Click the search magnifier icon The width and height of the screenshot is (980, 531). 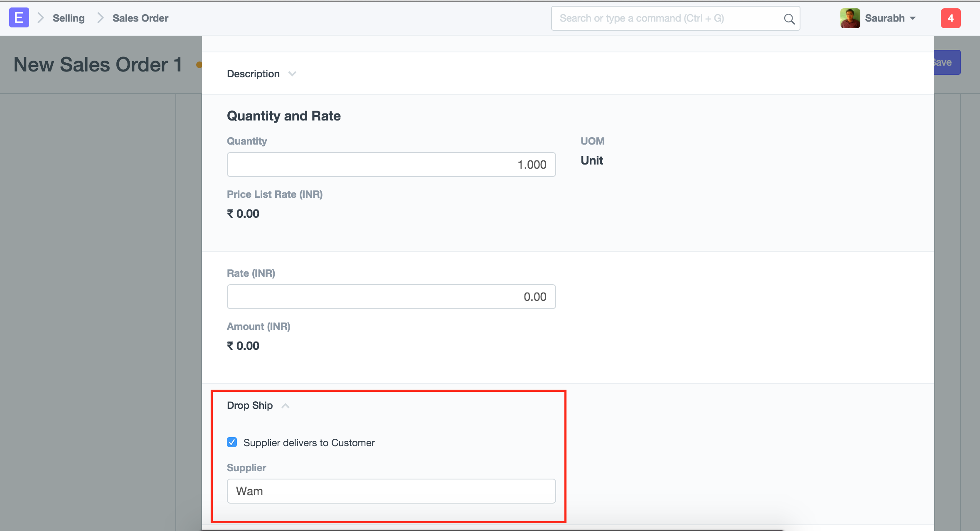[x=789, y=19]
